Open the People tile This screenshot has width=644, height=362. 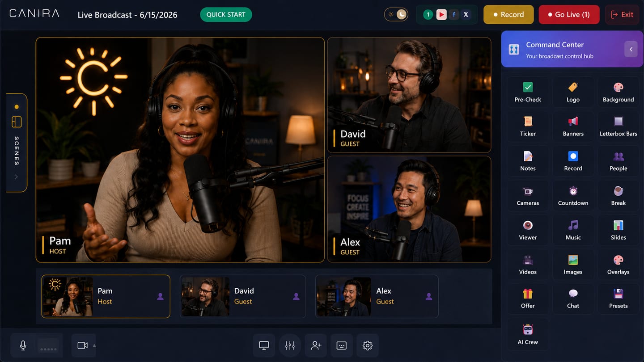(x=619, y=160)
